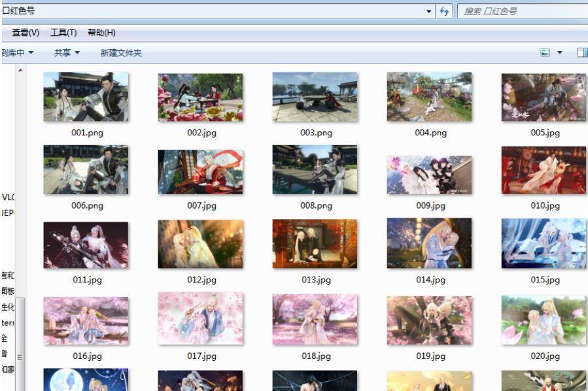Screen dimensions: 588x391
Task: Refresh the 口红色号 folder view
Action: pos(444,12)
